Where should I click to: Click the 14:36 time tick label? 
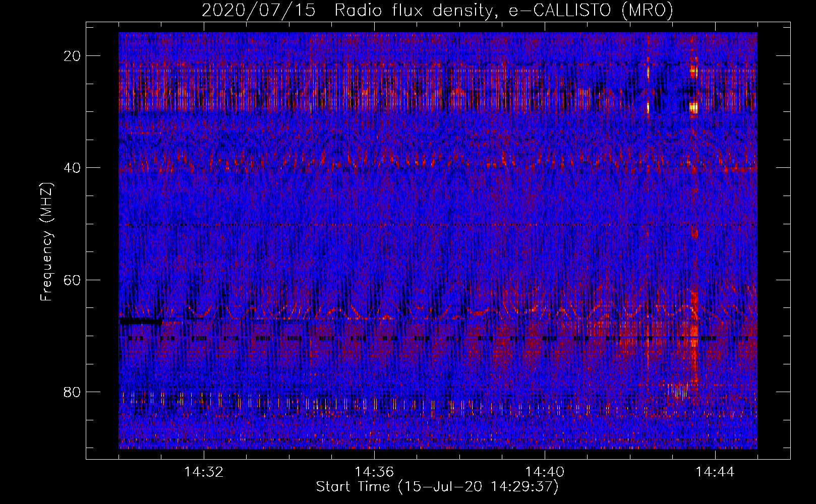[374, 472]
